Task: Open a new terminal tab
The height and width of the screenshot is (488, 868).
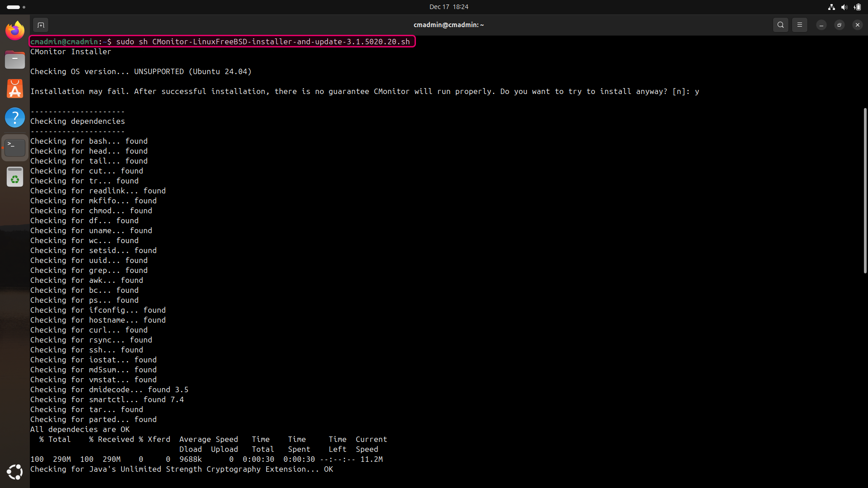Action: click(41, 25)
